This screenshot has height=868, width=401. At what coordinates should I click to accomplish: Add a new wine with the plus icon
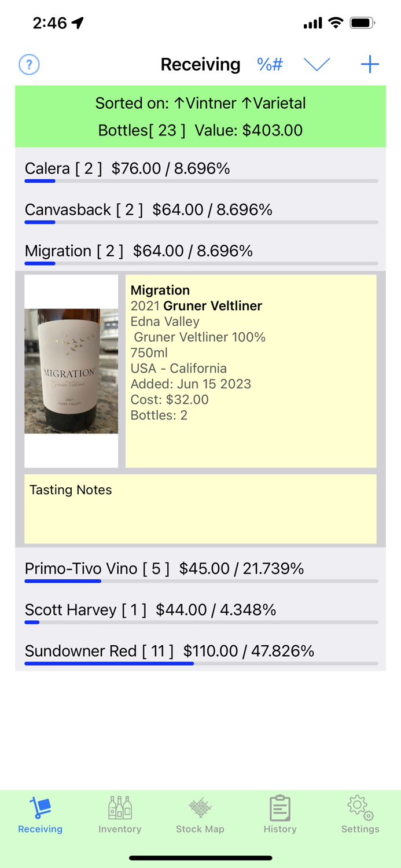(x=370, y=64)
